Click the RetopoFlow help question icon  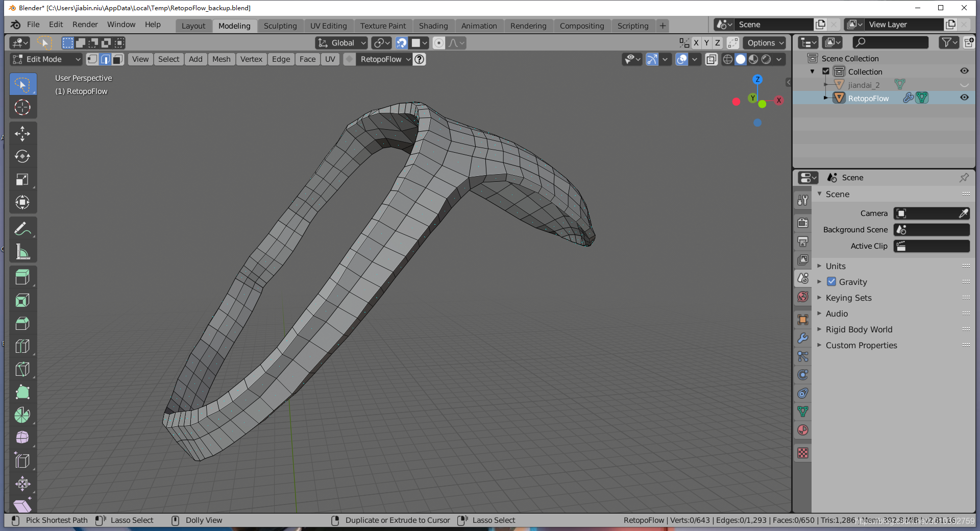pos(420,59)
